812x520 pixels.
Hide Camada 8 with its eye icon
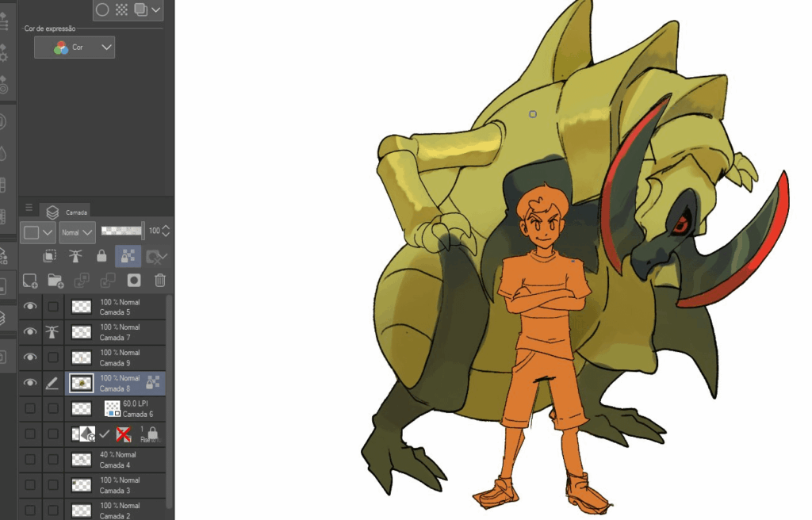[x=30, y=383]
